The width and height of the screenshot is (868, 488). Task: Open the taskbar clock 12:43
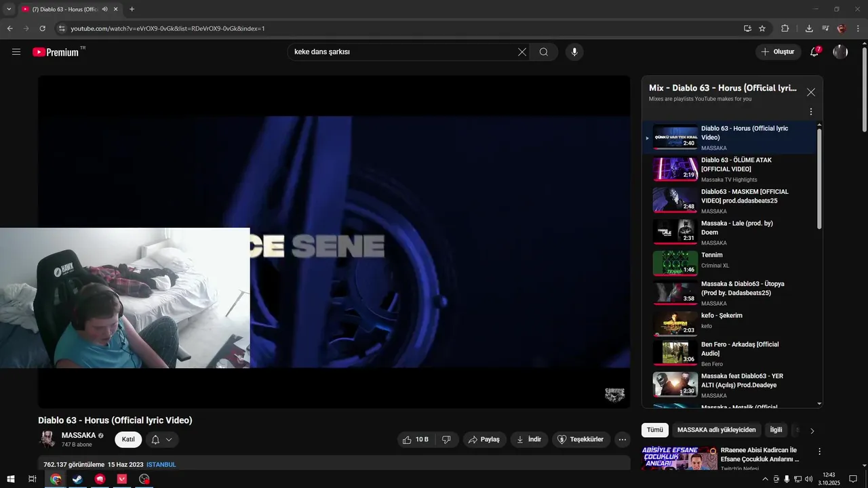pos(828,479)
